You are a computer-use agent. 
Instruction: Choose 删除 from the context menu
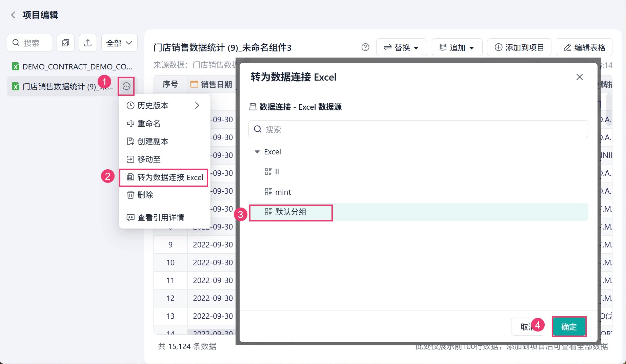(x=165, y=195)
